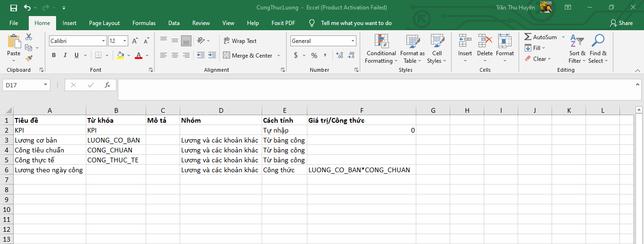Image resolution: width=644 pixels, height=244 pixels.
Task: Open the General number format dropdown
Action: point(353,41)
